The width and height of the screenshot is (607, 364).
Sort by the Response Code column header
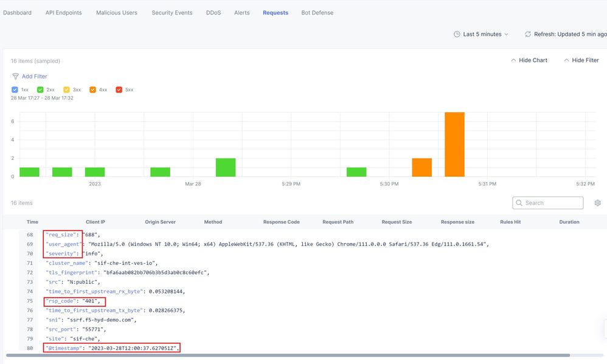[x=281, y=222]
